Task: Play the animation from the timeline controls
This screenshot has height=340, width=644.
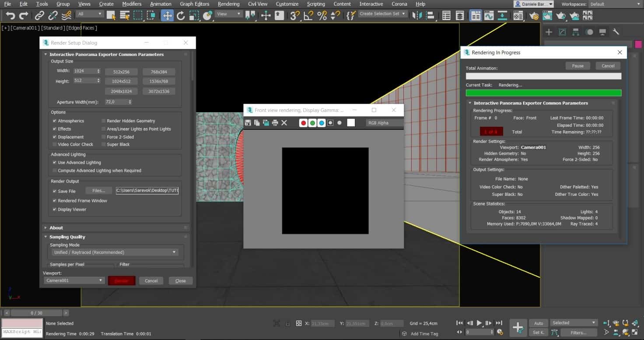Action: (x=479, y=323)
